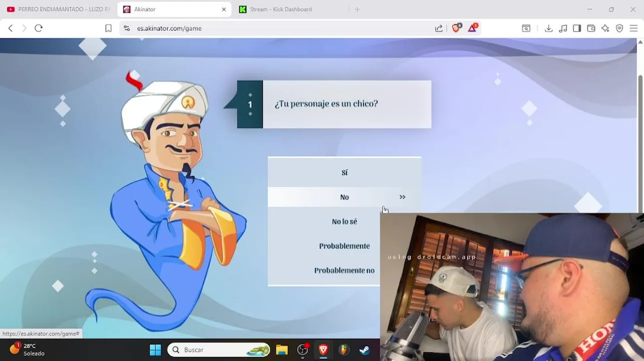Reload the Akinator page

39,29
